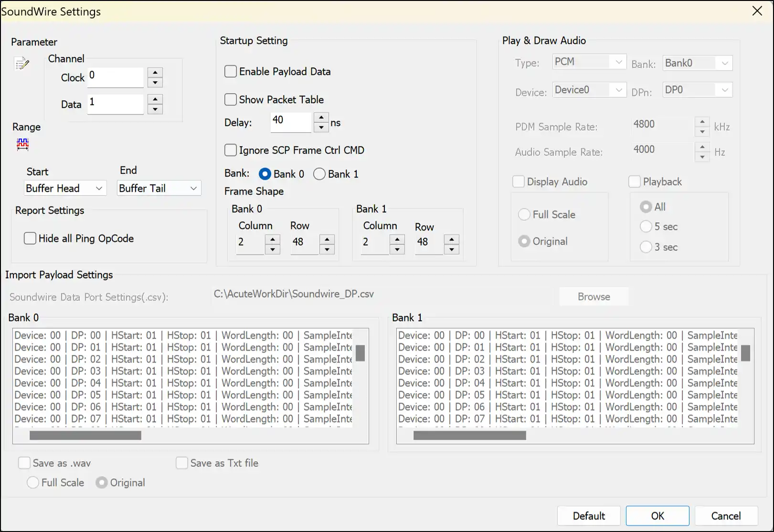The width and height of the screenshot is (774, 532).
Task: Increase the Clock channel value
Action: point(155,73)
